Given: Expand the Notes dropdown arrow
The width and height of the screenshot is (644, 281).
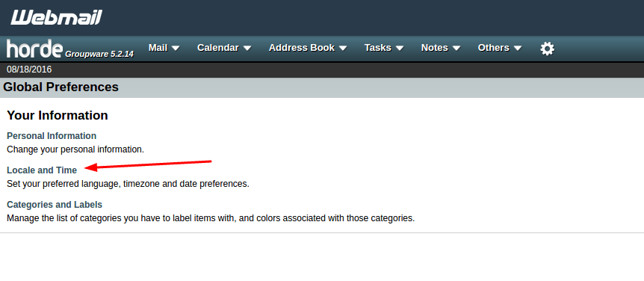Looking at the screenshot, I should (x=456, y=48).
